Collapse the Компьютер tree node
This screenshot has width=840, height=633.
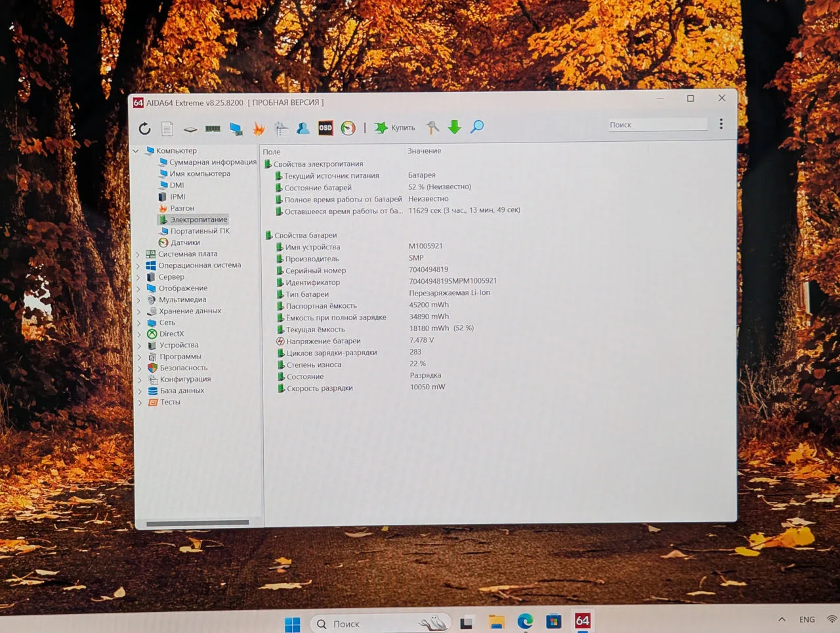(136, 151)
